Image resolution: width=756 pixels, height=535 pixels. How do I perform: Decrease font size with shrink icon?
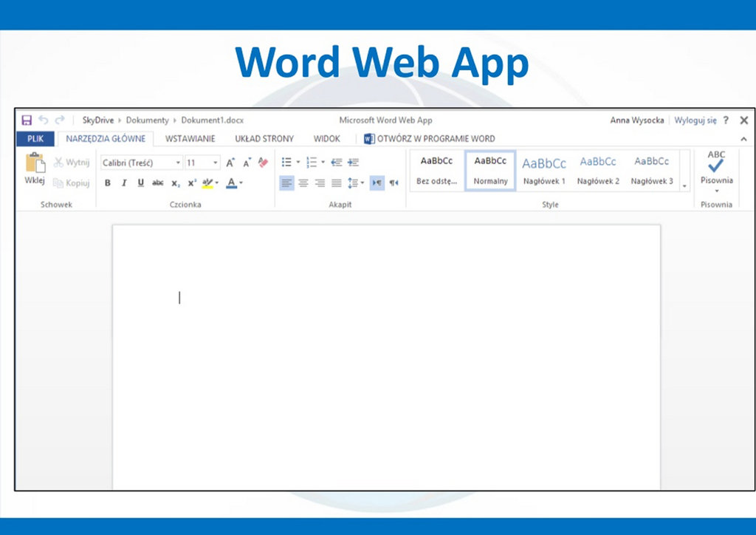pyautogui.click(x=247, y=163)
